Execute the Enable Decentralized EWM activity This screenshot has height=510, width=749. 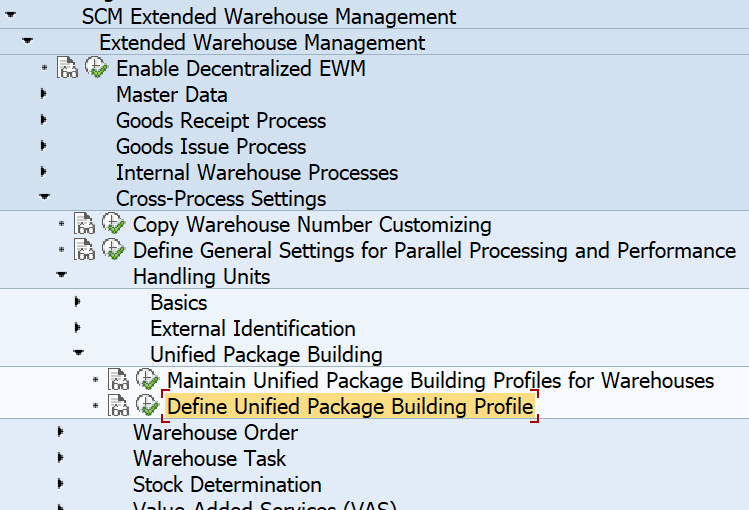[97, 69]
